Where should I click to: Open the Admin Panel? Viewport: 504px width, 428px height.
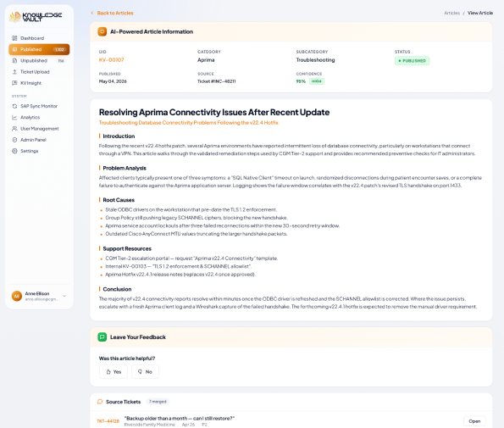pos(39,140)
